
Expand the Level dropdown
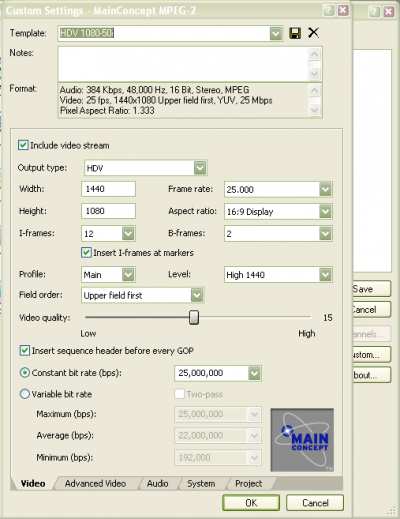click(325, 275)
